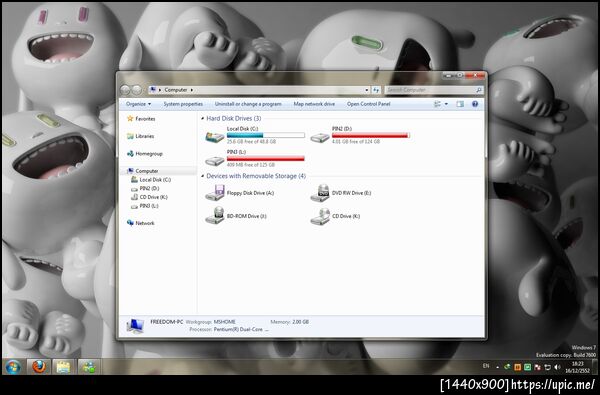Open Help with the question mark icon

pyautogui.click(x=475, y=104)
